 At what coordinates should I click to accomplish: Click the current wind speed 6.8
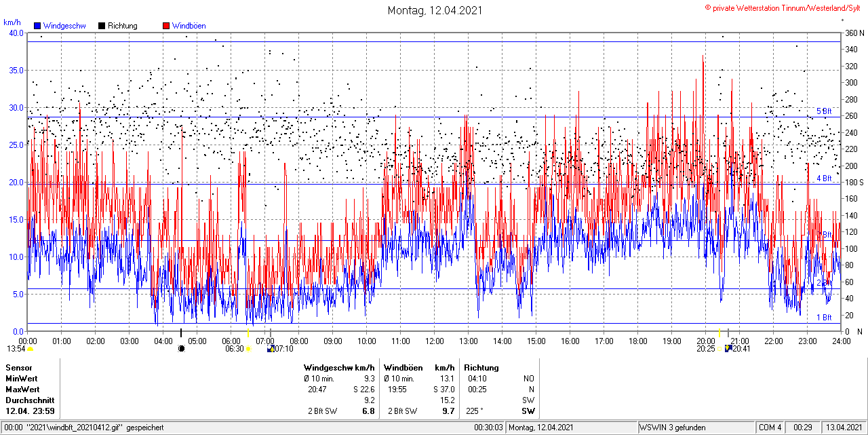[369, 411]
